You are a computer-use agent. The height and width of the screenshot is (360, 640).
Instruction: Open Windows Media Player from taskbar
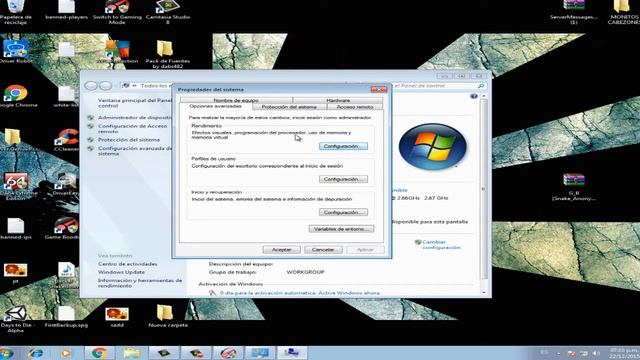[x=66, y=353]
